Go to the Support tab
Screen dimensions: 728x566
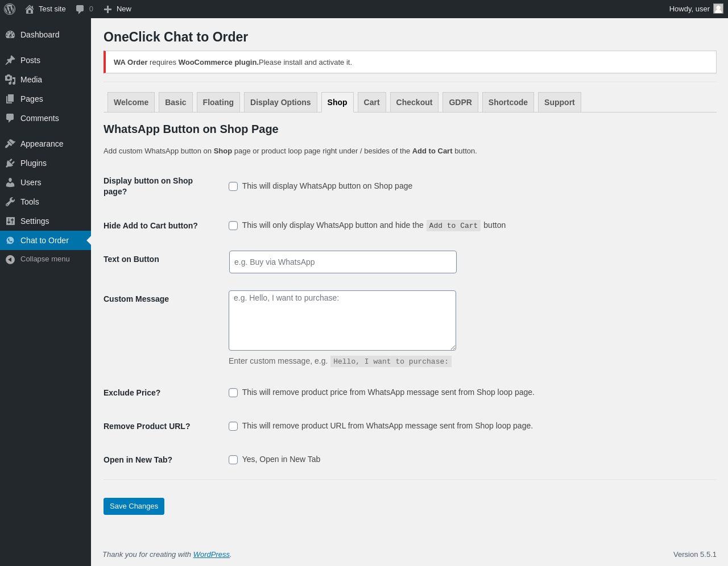tap(560, 102)
